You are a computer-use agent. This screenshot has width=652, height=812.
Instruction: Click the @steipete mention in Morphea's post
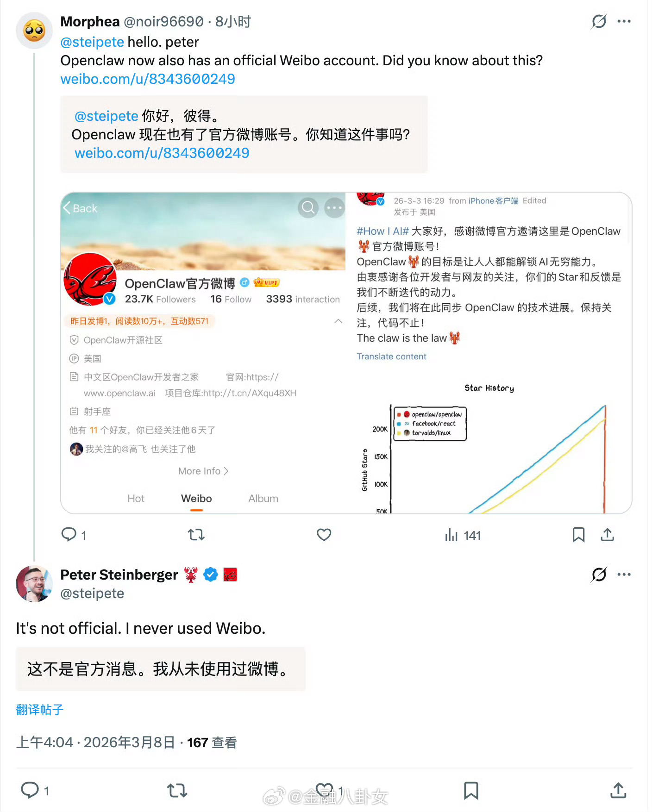(92, 42)
